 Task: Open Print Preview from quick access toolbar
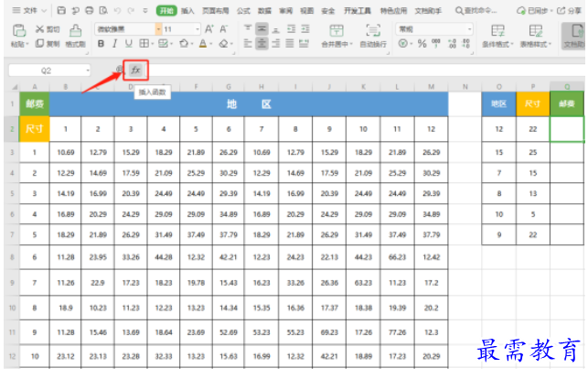pos(103,10)
